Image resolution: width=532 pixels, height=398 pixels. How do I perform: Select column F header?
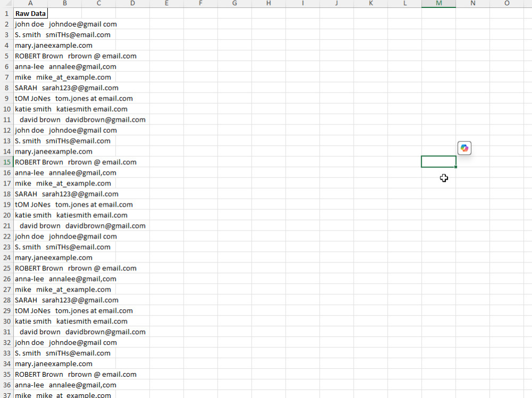click(201, 3)
